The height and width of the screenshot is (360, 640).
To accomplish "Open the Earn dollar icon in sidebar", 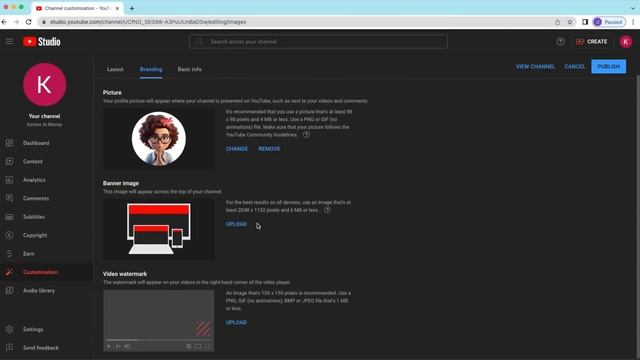I will pyautogui.click(x=9, y=253).
